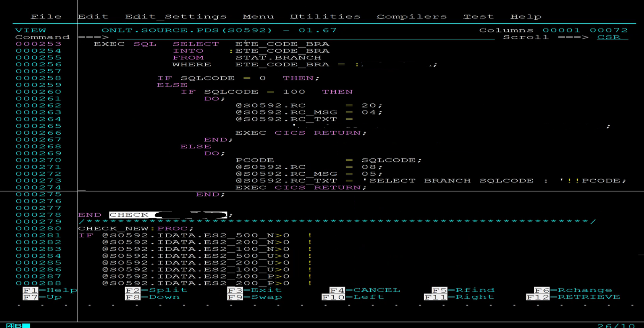Click line number 000258
This screenshot has width=644, height=328.
pyautogui.click(x=39, y=78)
